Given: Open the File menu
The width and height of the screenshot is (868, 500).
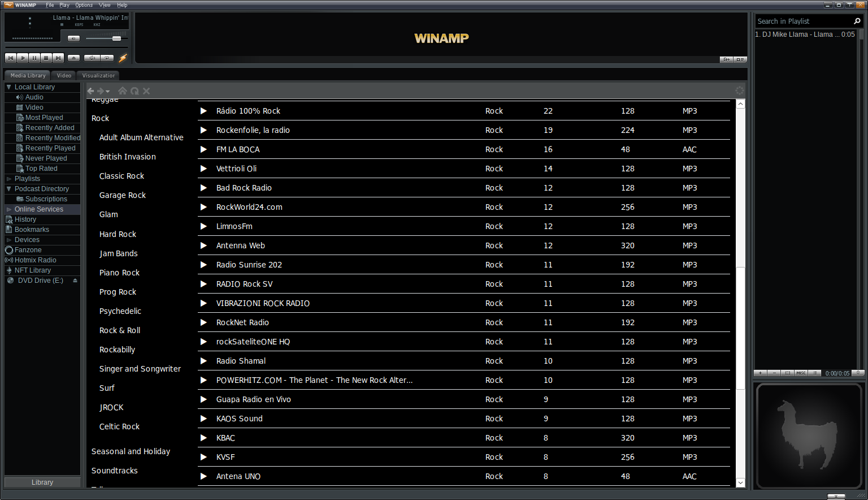Looking at the screenshot, I should click(x=50, y=5).
